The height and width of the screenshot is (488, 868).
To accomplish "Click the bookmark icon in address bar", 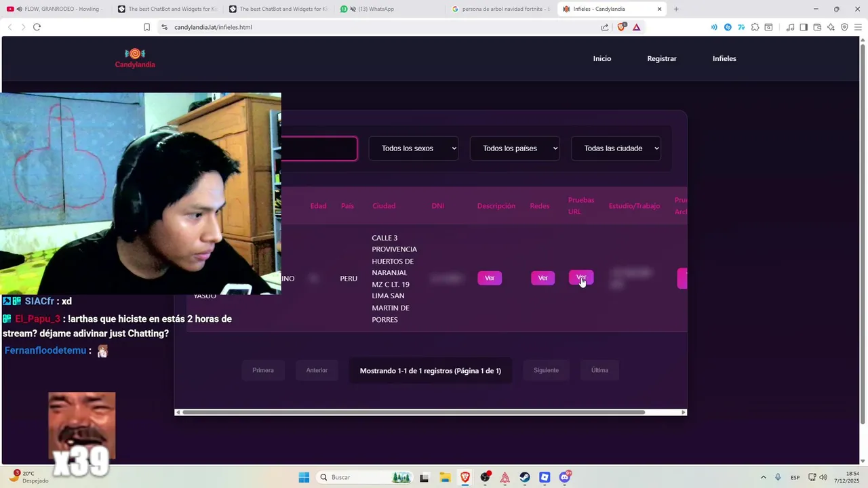I will 146,27.
